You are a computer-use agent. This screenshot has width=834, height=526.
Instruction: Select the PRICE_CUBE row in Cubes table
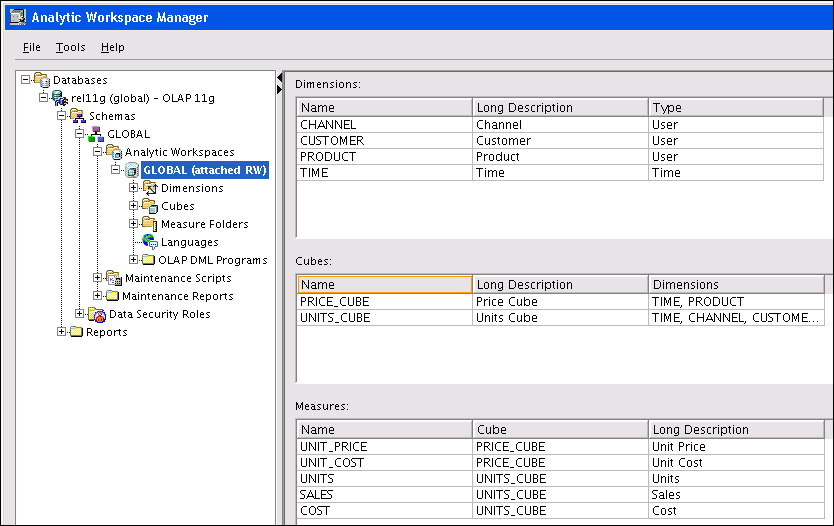tap(384, 301)
